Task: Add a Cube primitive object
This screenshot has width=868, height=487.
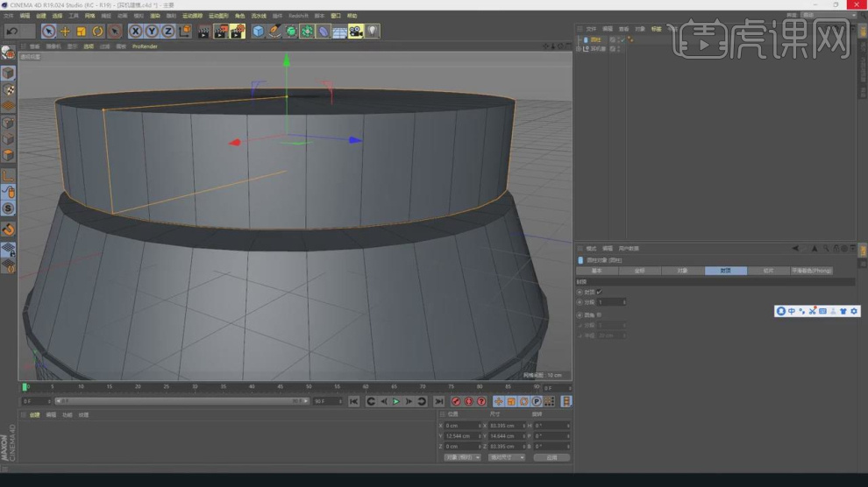Action: click(x=258, y=32)
